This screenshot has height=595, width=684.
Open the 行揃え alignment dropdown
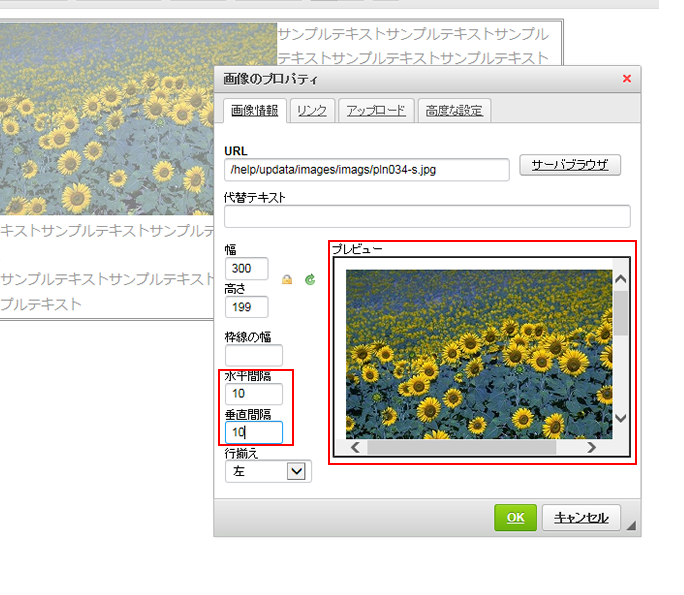(x=295, y=471)
